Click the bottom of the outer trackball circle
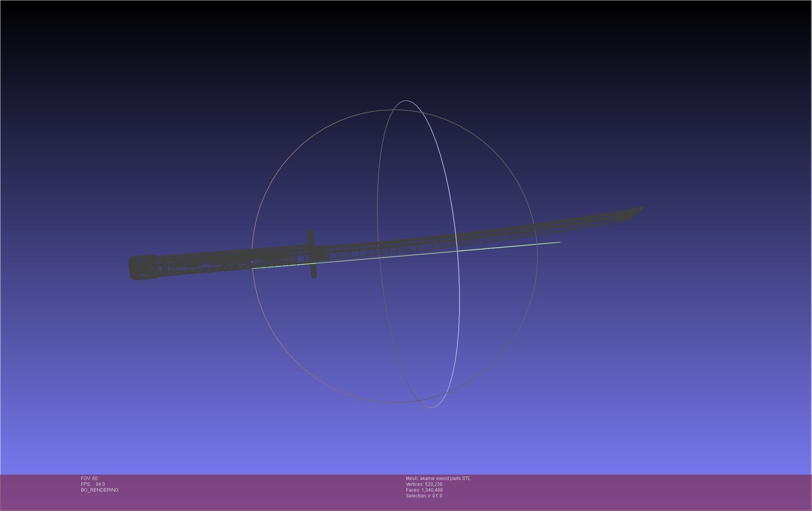812x511 pixels. [394, 403]
